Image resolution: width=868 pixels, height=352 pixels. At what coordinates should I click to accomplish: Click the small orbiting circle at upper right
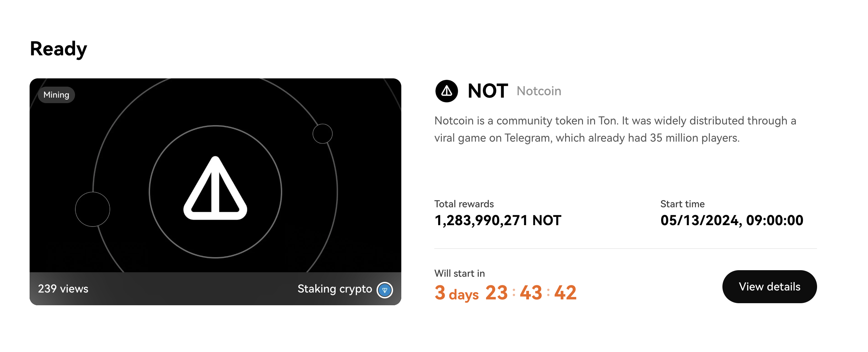point(322,134)
